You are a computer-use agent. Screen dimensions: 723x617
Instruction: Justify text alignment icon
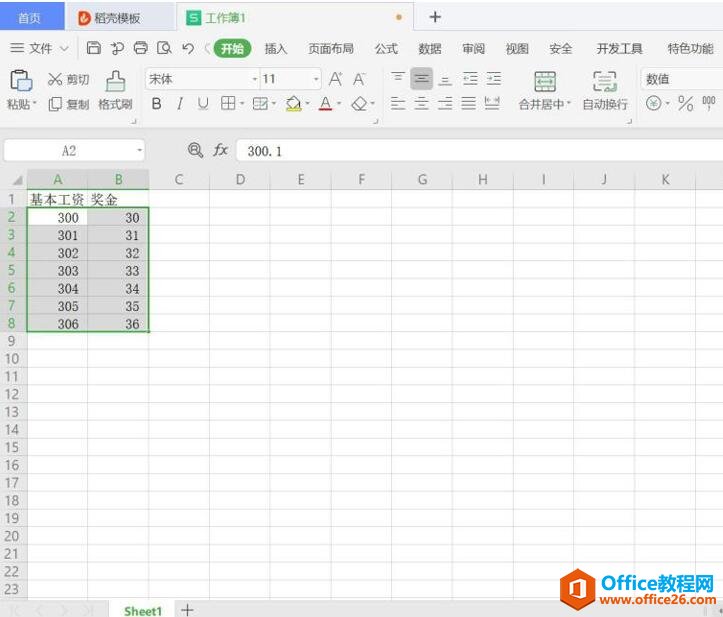(468, 103)
